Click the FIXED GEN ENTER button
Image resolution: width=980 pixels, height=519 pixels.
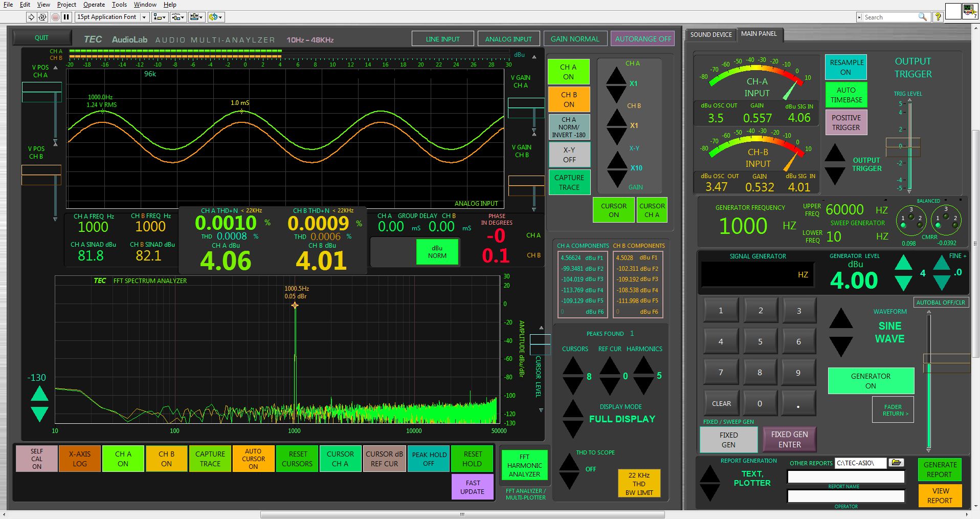(x=789, y=439)
